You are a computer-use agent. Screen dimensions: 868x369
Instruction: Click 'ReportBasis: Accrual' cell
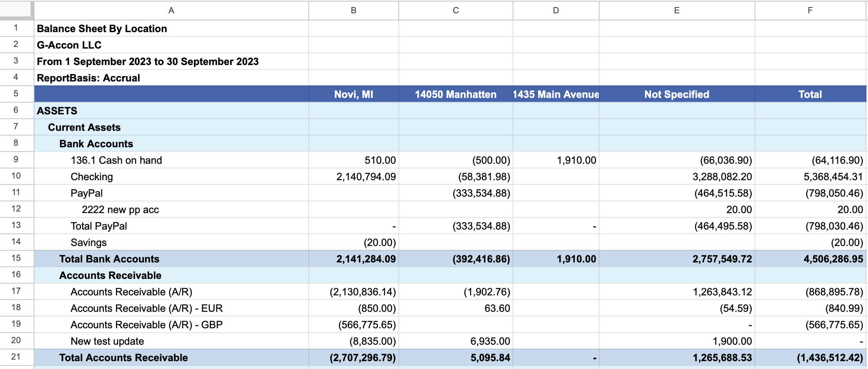(x=171, y=78)
